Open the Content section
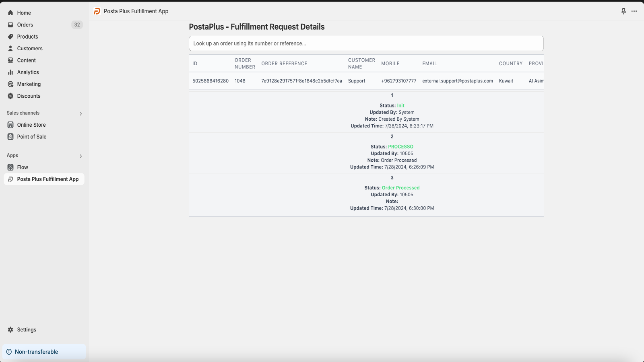The height and width of the screenshot is (362, 644). coord(26,60)
